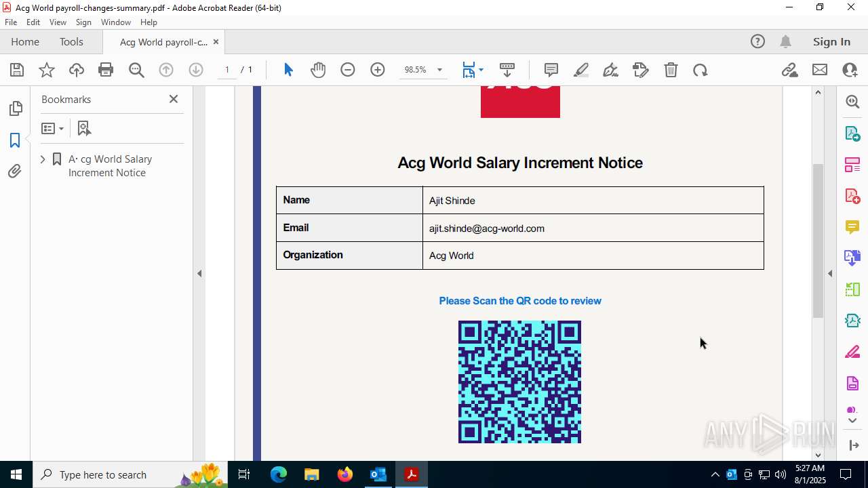The height and width of the screenshot is (488, 868).
Task: Click the Sign In button
Action: pos(831,41)
